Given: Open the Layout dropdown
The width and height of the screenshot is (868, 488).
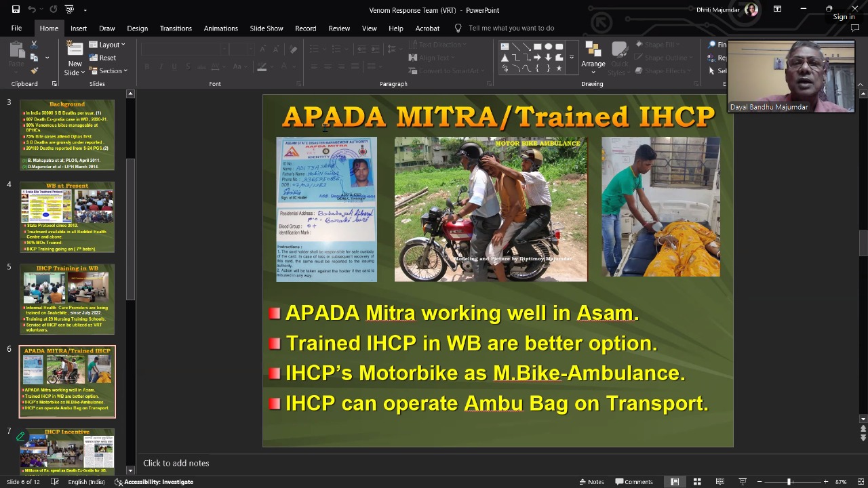Looking at the screenshot, I should pyautogui.click(x=107, y=45).
